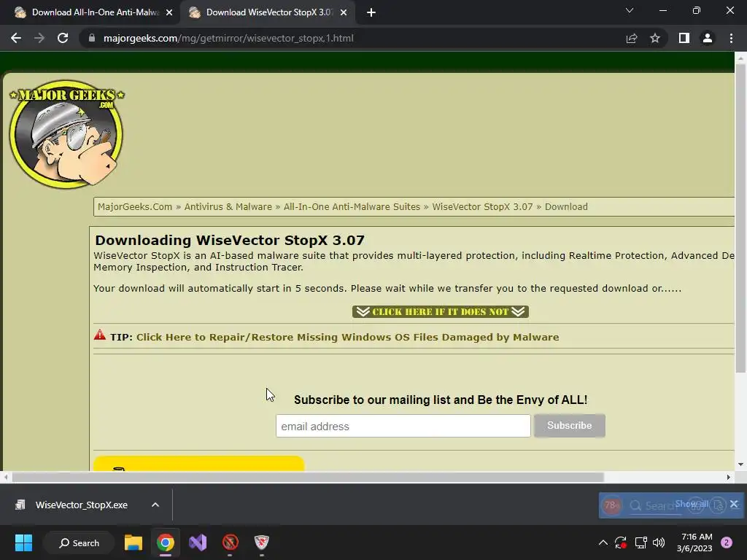
Task: Click 'Click here if it does not' button
Action: (440, 311)
